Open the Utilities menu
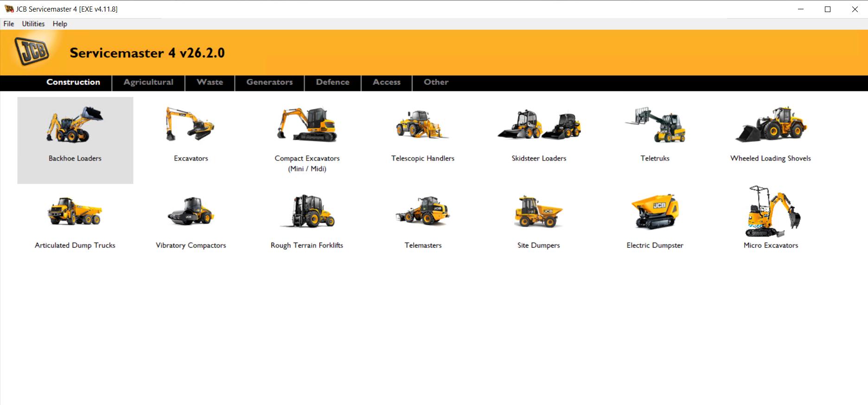Viewport: 868px width, 405px height. click(x=33, y=24)
